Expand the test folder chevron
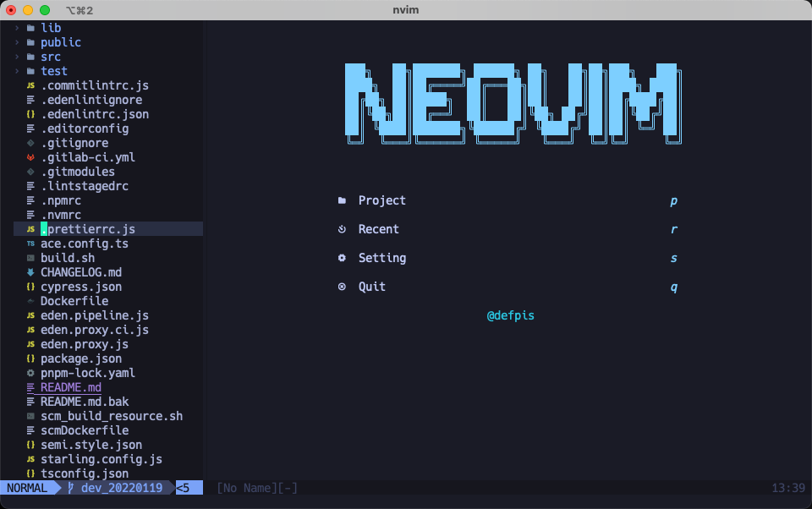This screenshot has width=812, height=509. click(x=17, y=71)
